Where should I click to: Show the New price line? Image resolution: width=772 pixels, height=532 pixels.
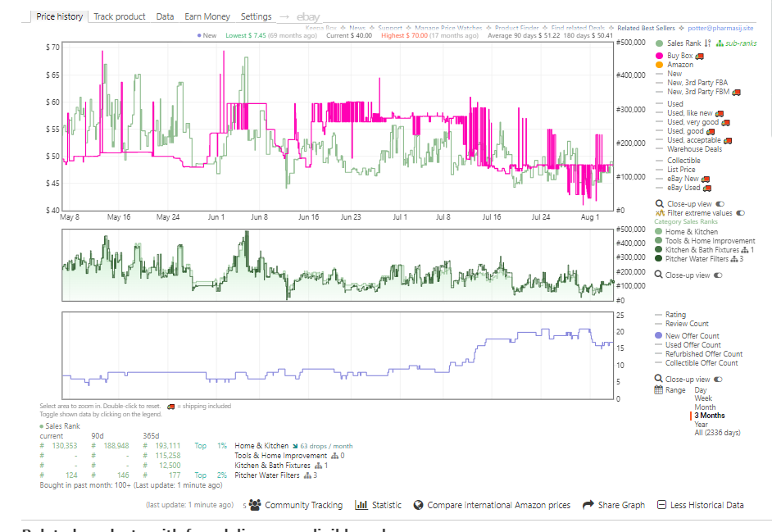674,74
